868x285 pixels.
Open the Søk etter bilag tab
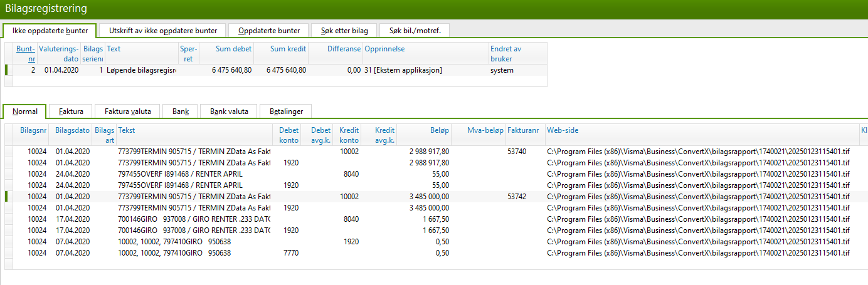coord(344,30)
